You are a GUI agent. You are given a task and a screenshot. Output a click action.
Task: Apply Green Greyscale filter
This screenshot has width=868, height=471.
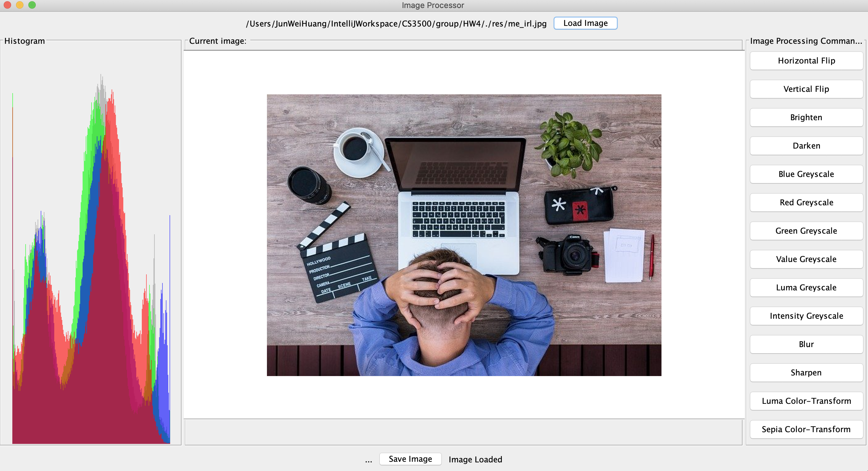[806, 231]
